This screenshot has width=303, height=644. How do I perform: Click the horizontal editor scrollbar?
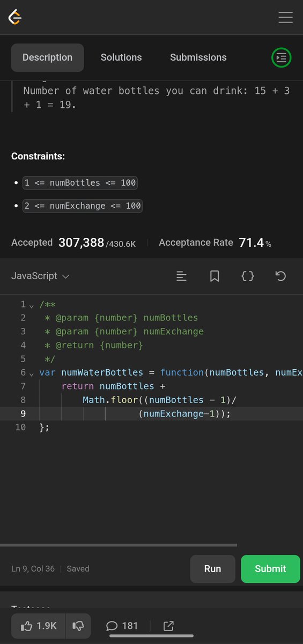point(119,545)
